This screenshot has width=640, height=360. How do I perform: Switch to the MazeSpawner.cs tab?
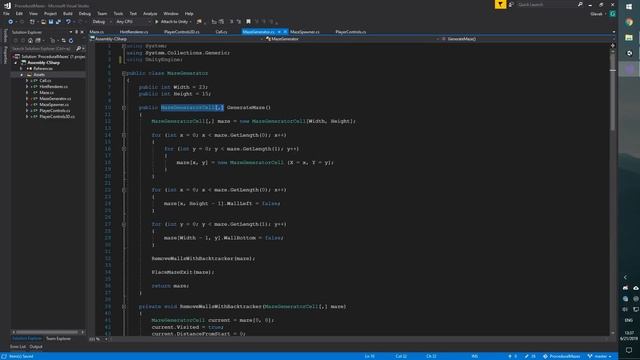tap(305, 32)
